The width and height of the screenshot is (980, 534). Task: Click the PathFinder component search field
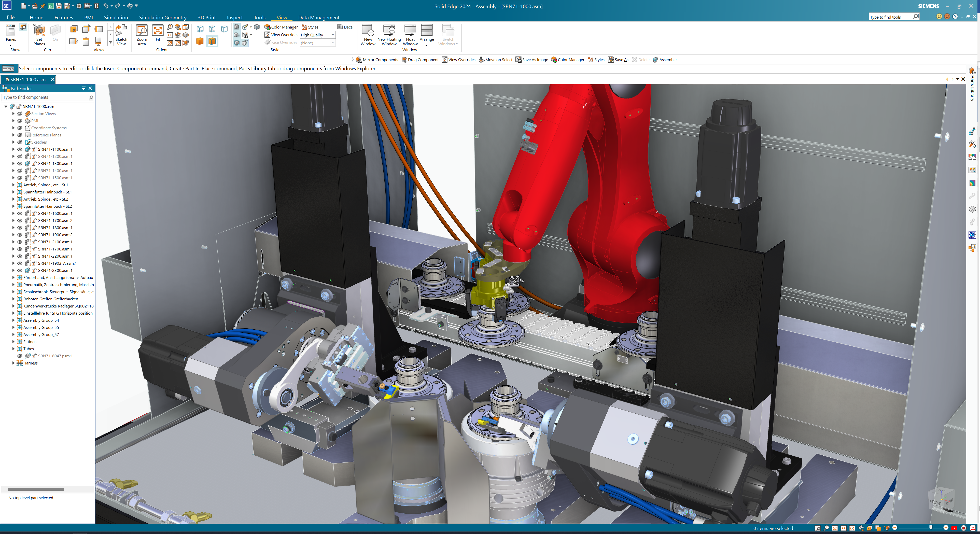click(45, 97)
